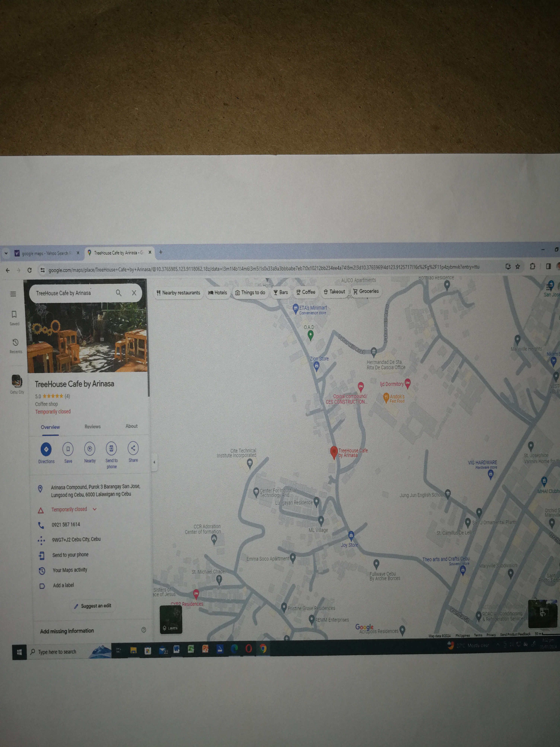Click the Save place icon

[x=68, y=449]
